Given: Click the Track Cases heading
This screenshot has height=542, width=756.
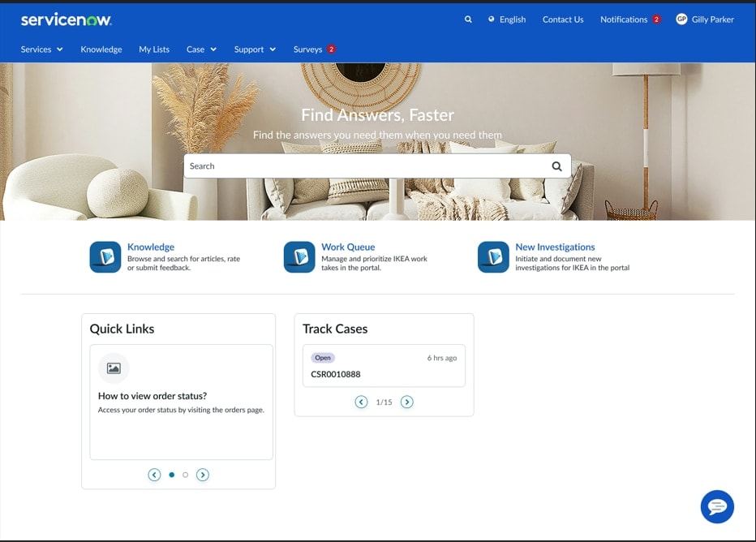Looking at the screenshot, I should click(x=335, y=329).
